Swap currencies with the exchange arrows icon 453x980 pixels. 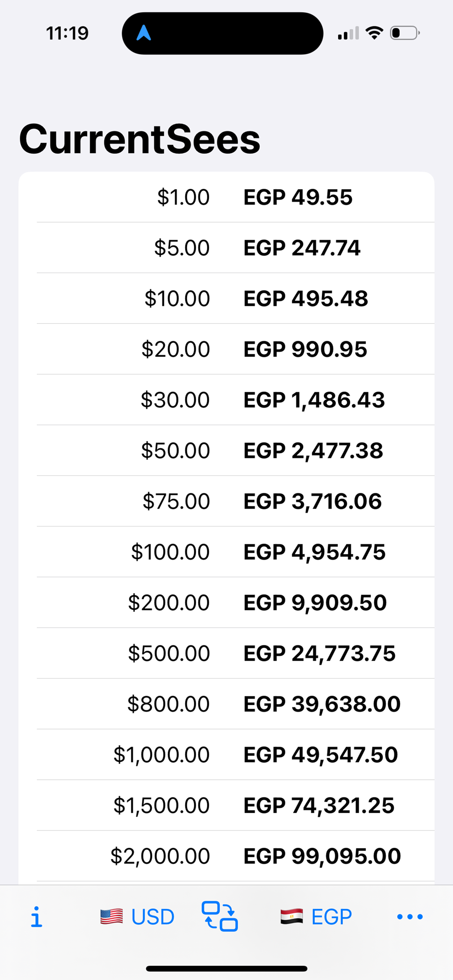point(220,916)
